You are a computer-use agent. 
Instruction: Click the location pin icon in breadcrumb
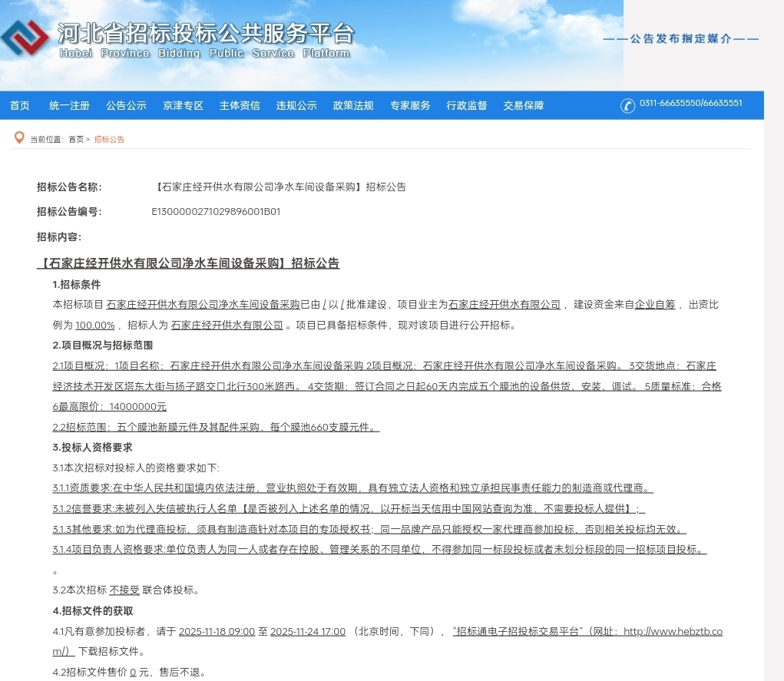point(19,138)
